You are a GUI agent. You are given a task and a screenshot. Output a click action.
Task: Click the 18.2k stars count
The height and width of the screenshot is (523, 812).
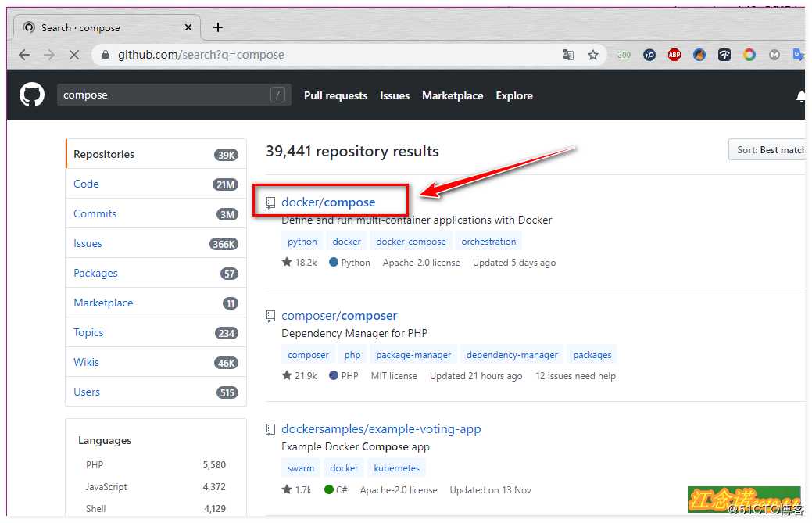coord(299,263)
